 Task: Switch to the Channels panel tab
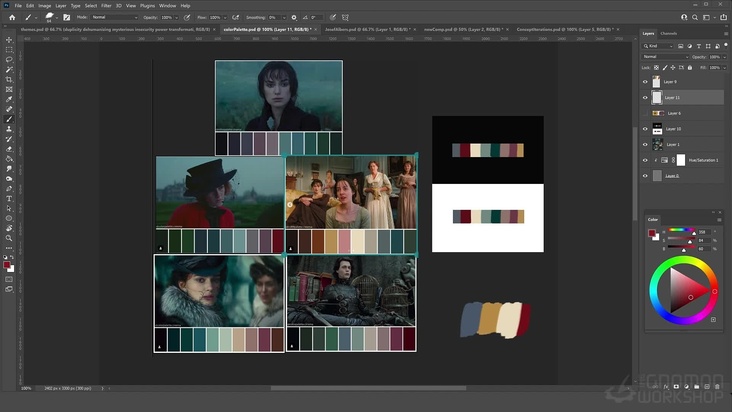coord(669,34)
